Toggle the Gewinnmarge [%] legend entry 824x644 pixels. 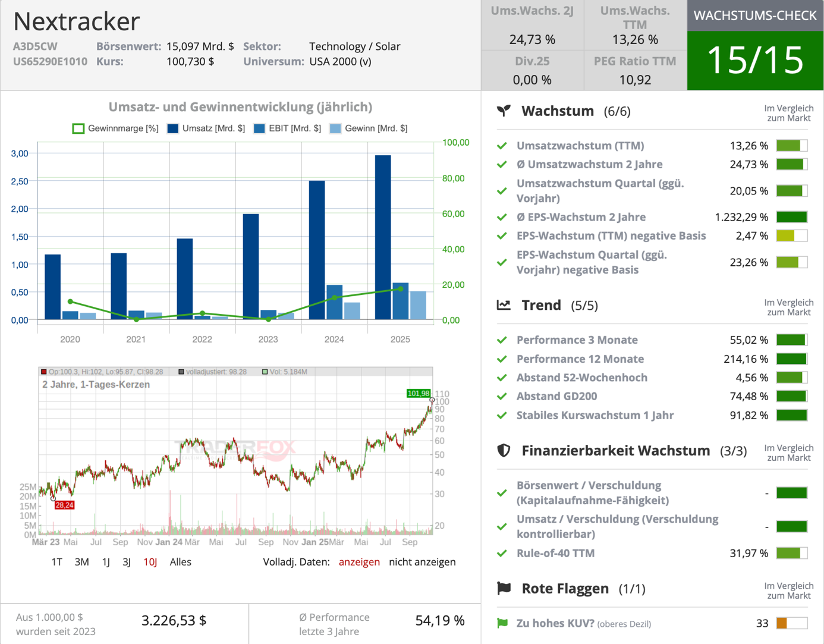[115, 128]
